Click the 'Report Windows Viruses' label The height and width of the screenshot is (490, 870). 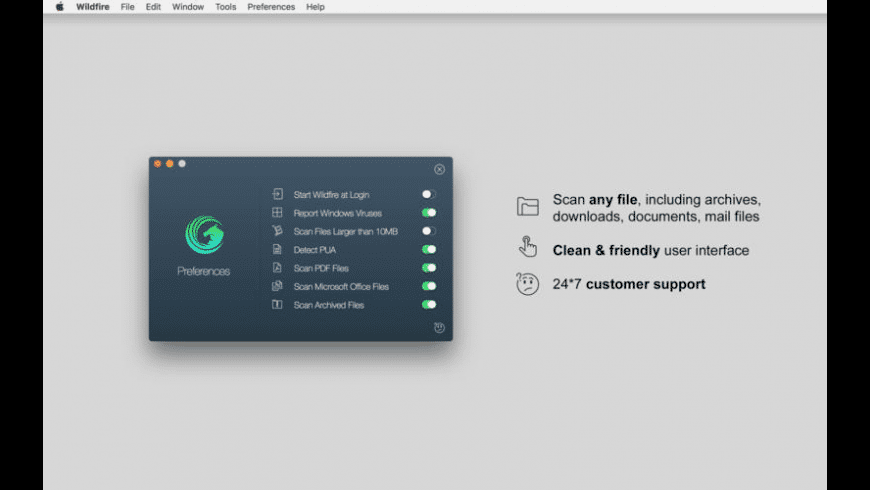337,213
